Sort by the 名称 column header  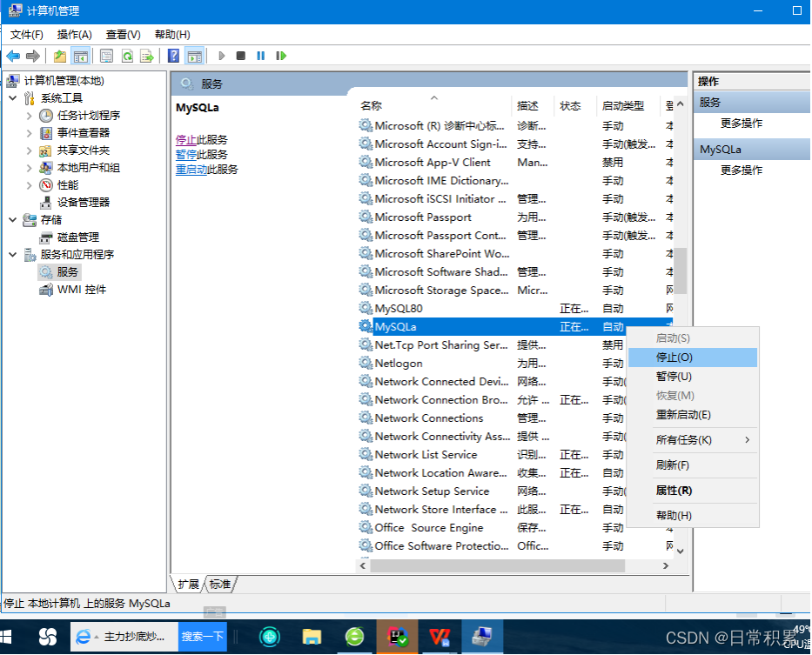point(433,105)
